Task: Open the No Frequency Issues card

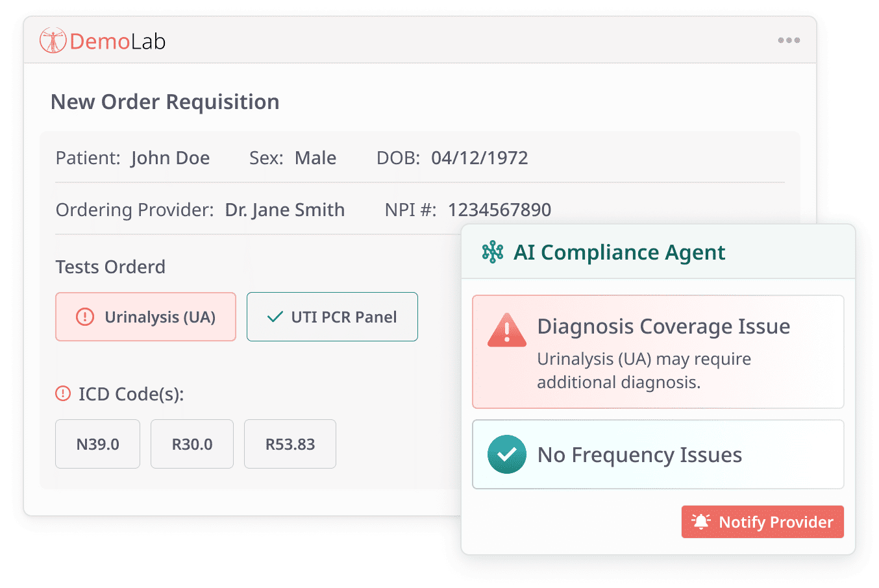Action: coord(658,454)
